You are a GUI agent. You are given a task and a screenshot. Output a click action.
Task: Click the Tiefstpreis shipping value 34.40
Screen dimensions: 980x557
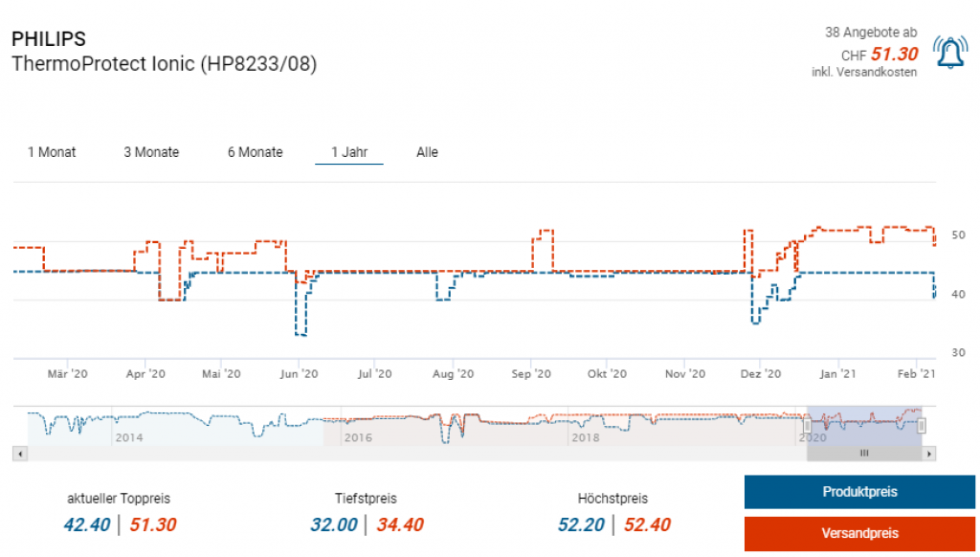point(400,524)
